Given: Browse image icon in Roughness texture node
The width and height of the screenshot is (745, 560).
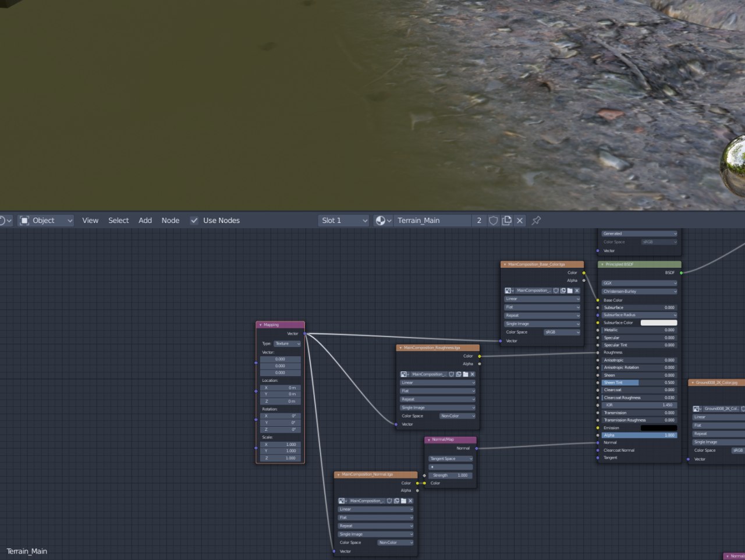Looking at the screenshot, I should coord(405,374).
